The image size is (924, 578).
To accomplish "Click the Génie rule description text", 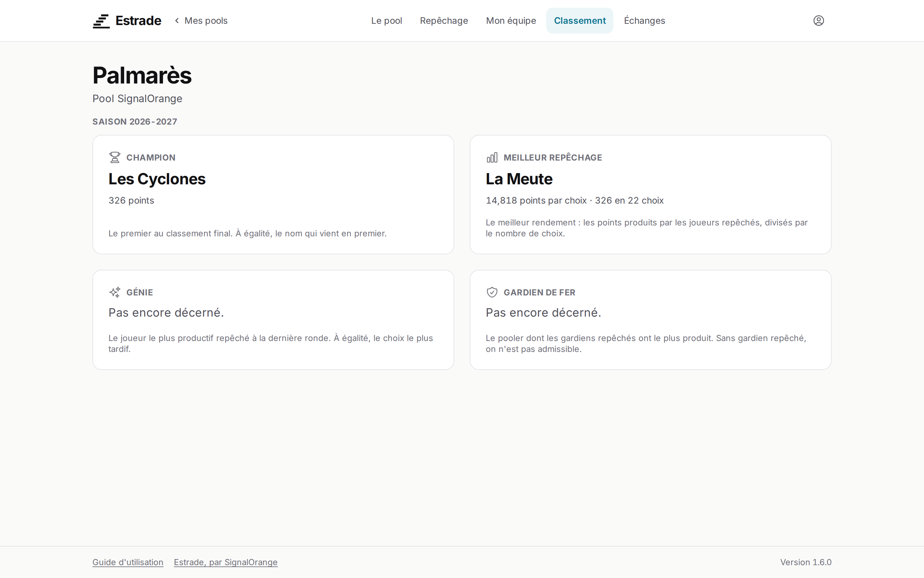I will [x=270, y=344].
